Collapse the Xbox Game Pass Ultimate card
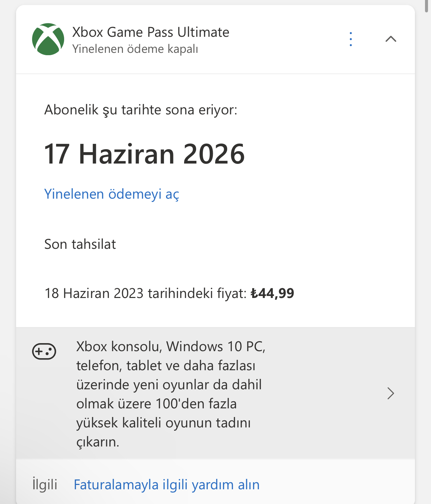Image resolution: width=431 pixels, height=504 pixels. (391, 39)
